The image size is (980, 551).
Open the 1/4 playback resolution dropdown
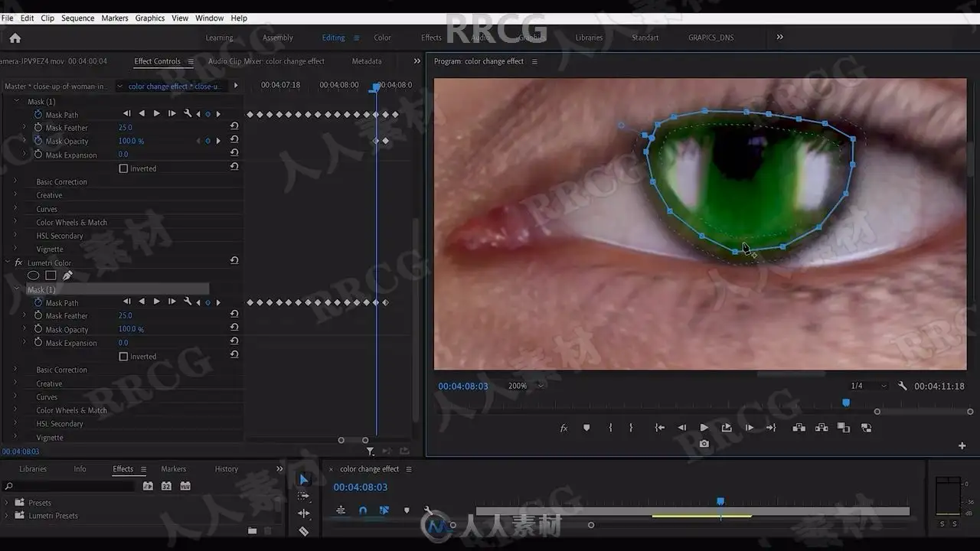[869, 386]
